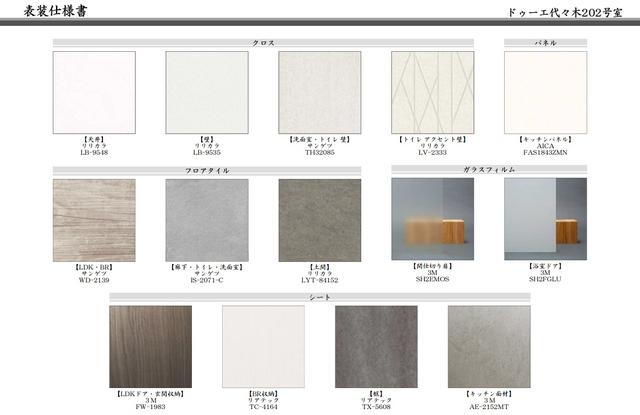Click the TC-4164 white BR storage sheet

[x=263, y=347]
